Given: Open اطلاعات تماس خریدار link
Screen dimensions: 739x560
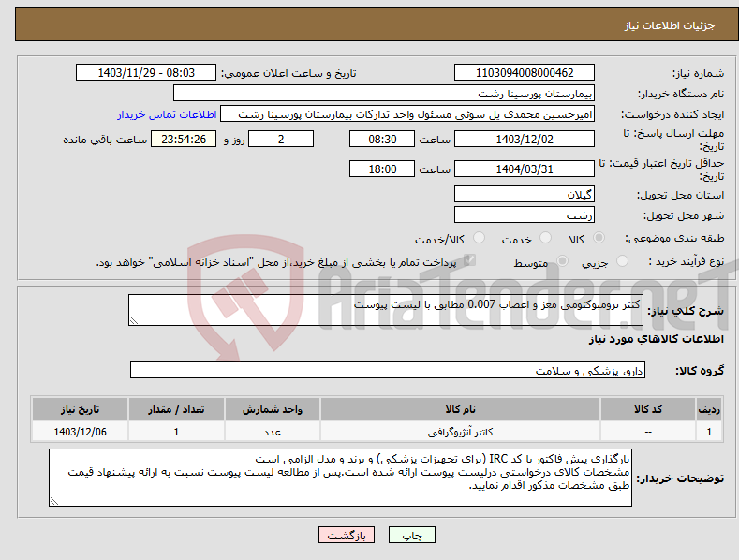Looking at the screenshot, I should 167,114.
